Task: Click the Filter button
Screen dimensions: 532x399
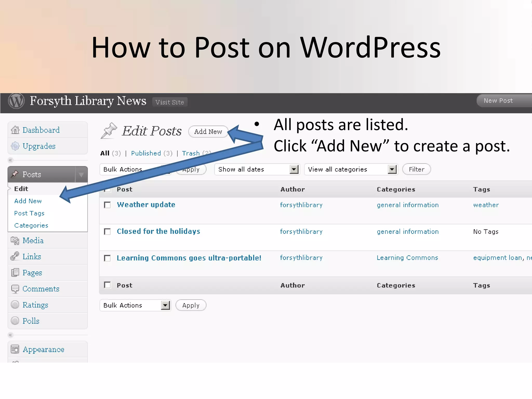Action: 416,169
